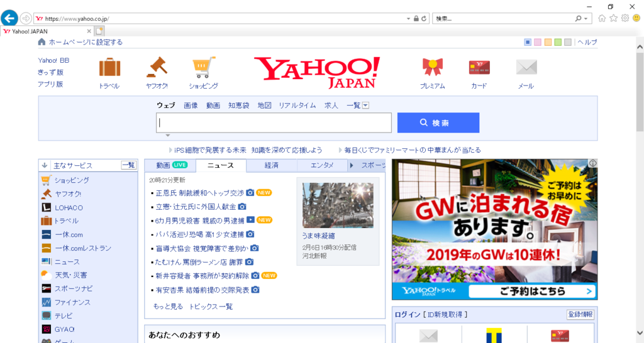Open the search provider dropdown arrow
Viewport: 644px width, 343px height.
(586, 18)
